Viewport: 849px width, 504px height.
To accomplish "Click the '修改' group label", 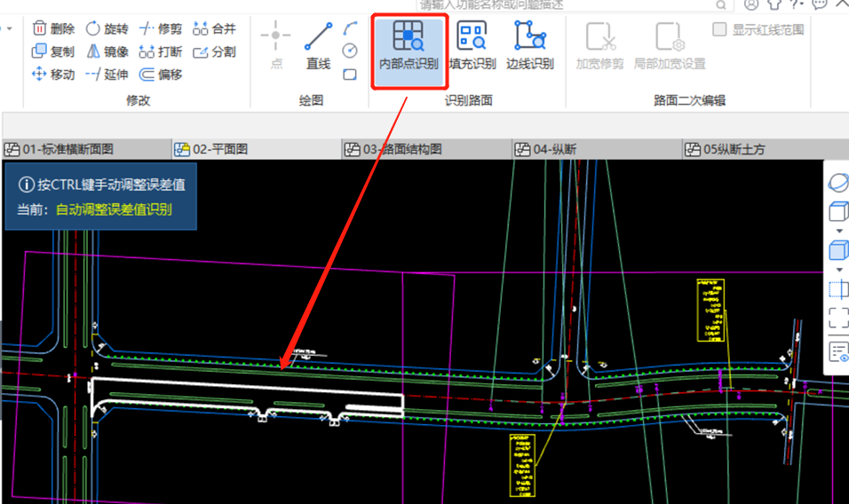I will coord(138,100).
